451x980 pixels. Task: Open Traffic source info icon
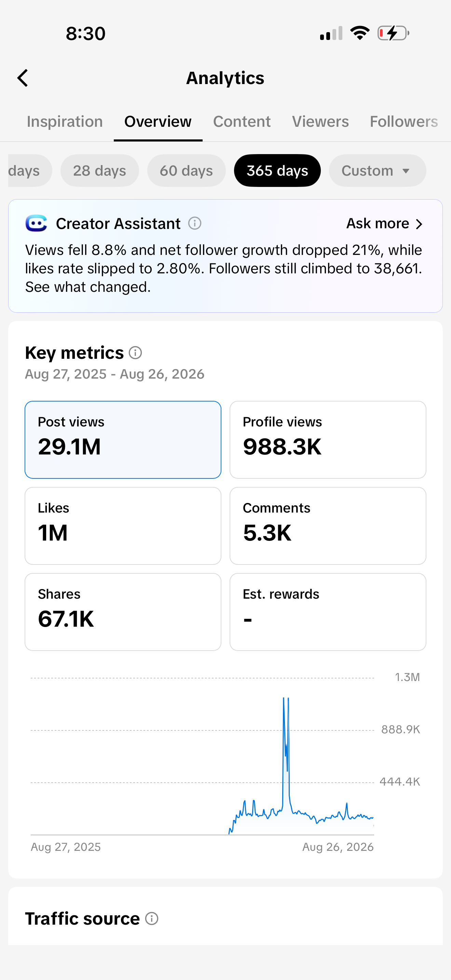[152, 918]
